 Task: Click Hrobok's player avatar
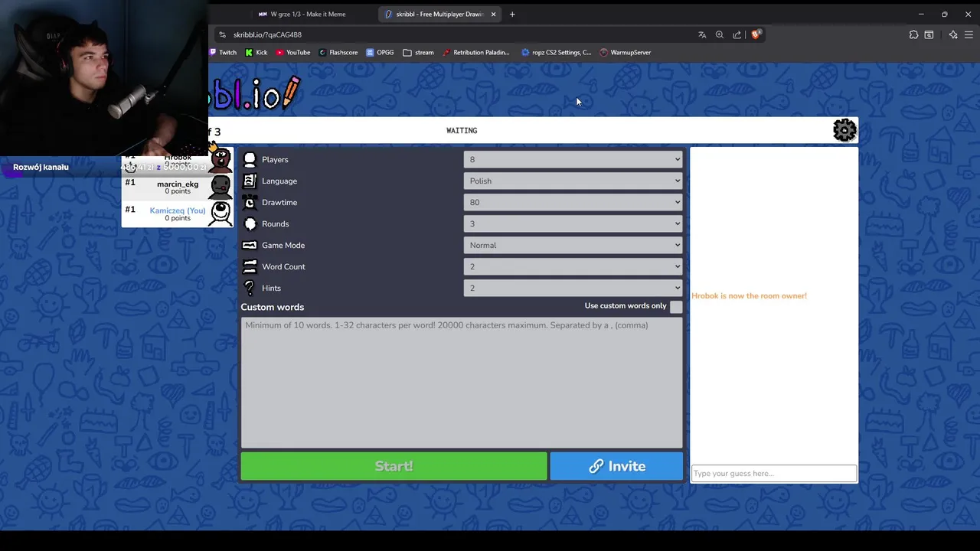220,160
